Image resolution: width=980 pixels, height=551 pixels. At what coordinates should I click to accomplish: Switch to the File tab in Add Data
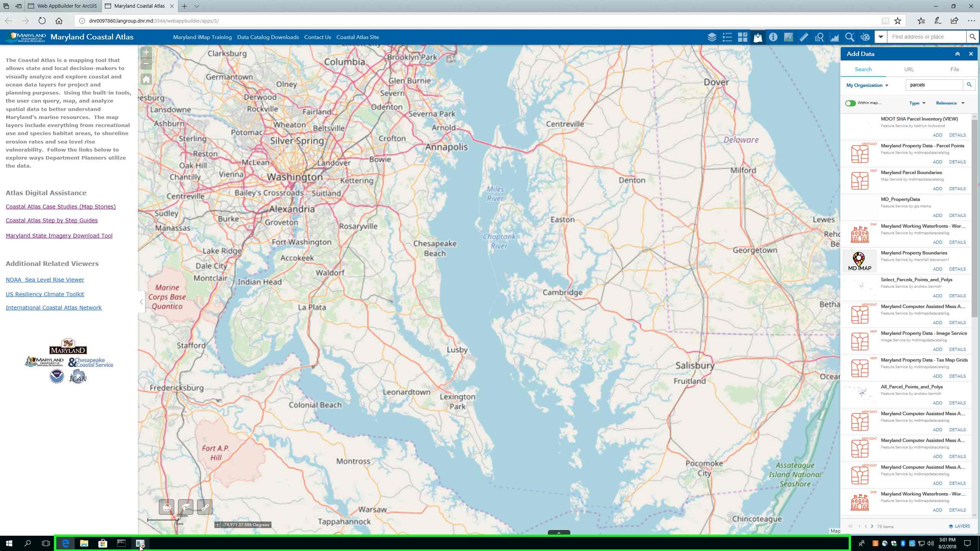click(954, 69)
